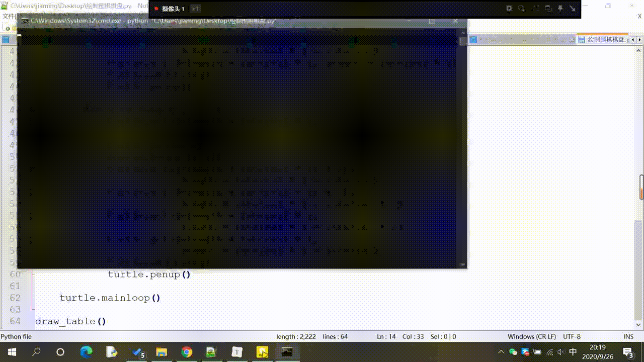Image resolution: width=644 pixels, height=362 pixels.
Task: Open the yellow app icon on taskbar
Action: [262, 352]
